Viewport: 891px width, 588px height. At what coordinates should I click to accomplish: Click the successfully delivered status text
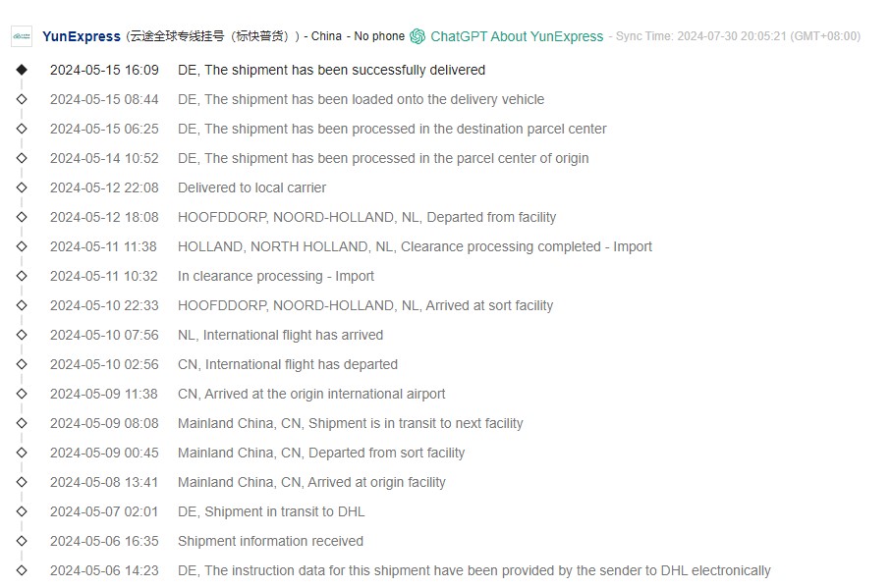point(331,70)
